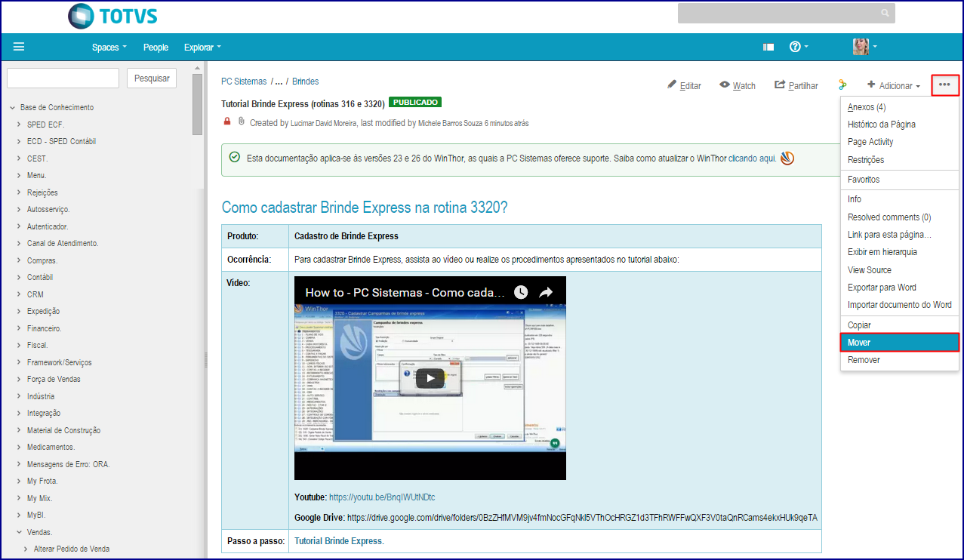This screenshot has width=964, height=560.
Task: Select Resolved comments (0) entry
Action: [x=899, y=217]
